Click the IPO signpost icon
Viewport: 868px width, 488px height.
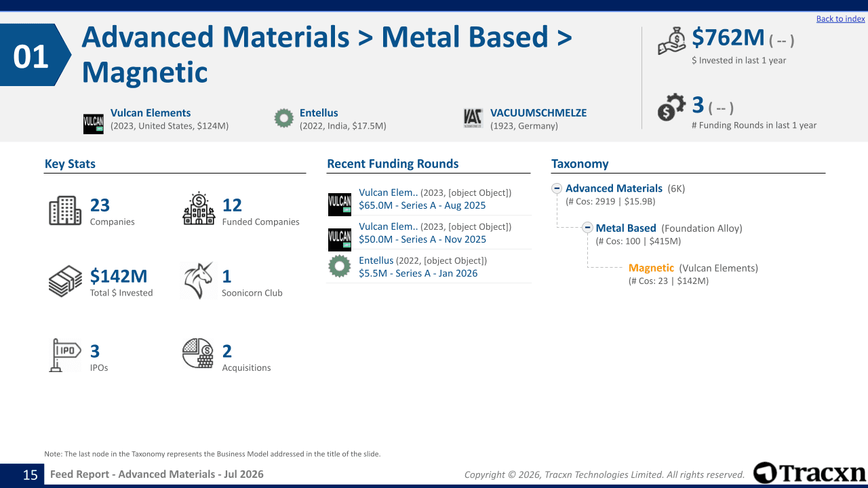(65, 355)
